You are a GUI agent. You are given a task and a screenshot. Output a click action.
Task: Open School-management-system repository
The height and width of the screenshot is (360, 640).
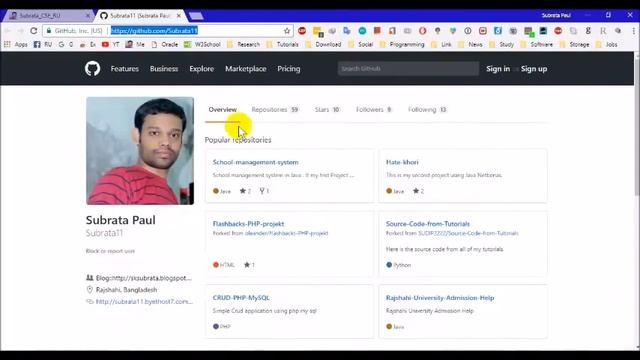click(x=256, y=162)
